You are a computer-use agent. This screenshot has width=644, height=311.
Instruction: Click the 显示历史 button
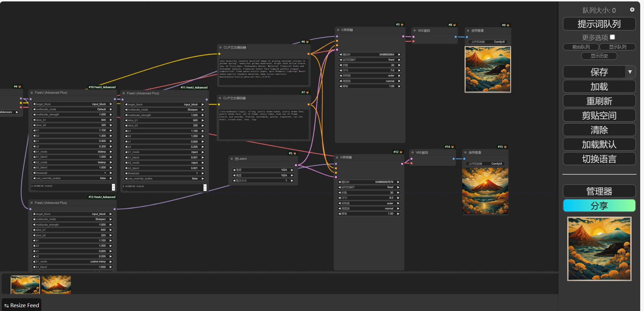pyautogui.click(x=599, y=56)
